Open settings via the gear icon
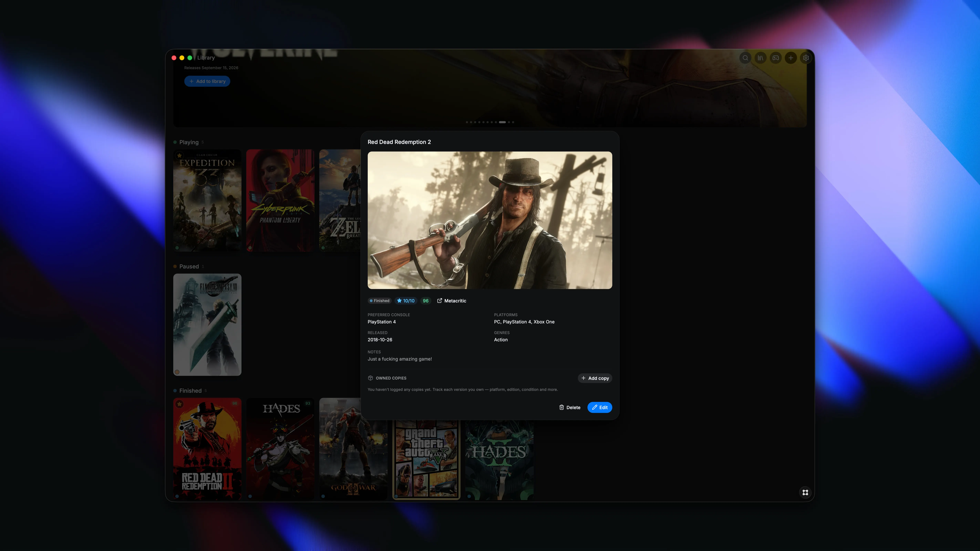 [x=806, y=58]
